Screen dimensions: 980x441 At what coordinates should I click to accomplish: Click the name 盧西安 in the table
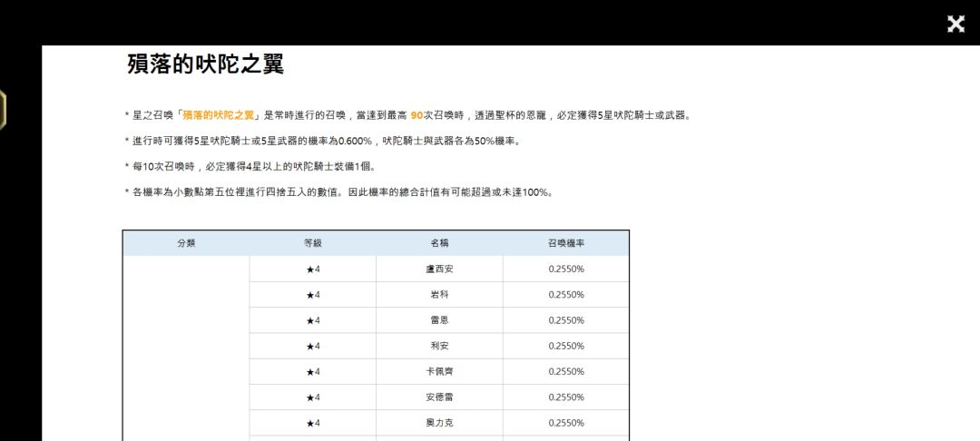coord(439,269)
